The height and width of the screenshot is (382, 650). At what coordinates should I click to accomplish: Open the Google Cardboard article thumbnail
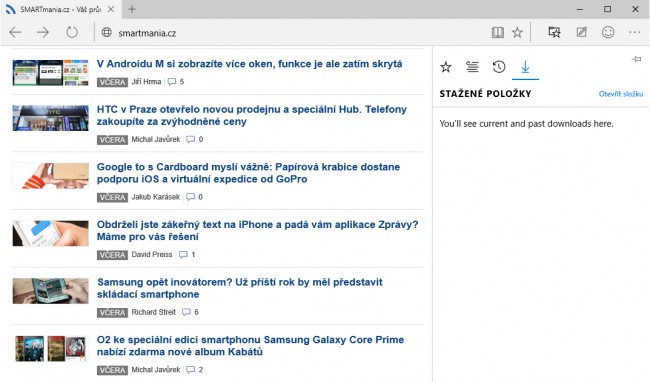[51, 176]
